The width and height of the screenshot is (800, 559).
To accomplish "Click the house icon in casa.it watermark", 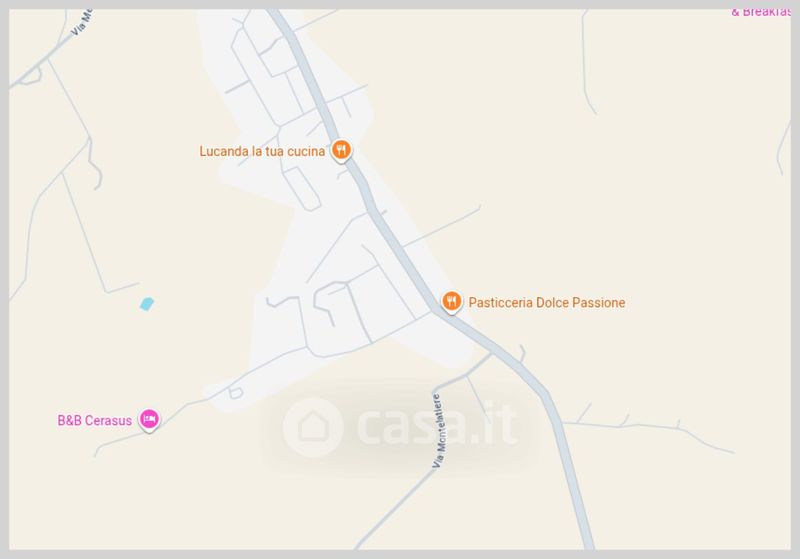I will point(313,426).
